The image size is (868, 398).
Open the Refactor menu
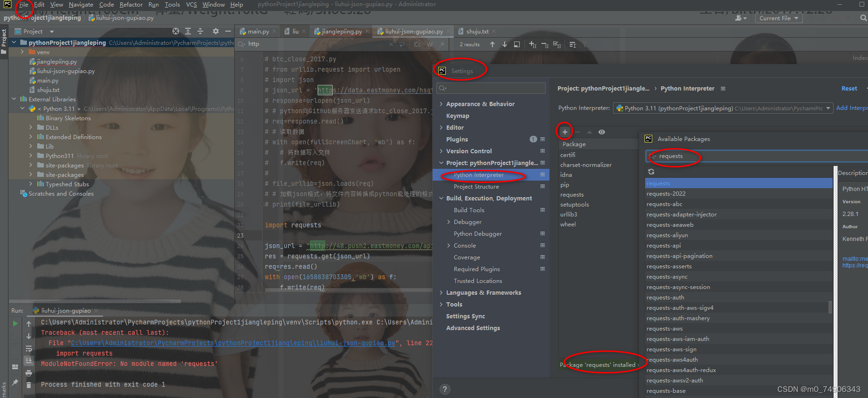[131, 5]
